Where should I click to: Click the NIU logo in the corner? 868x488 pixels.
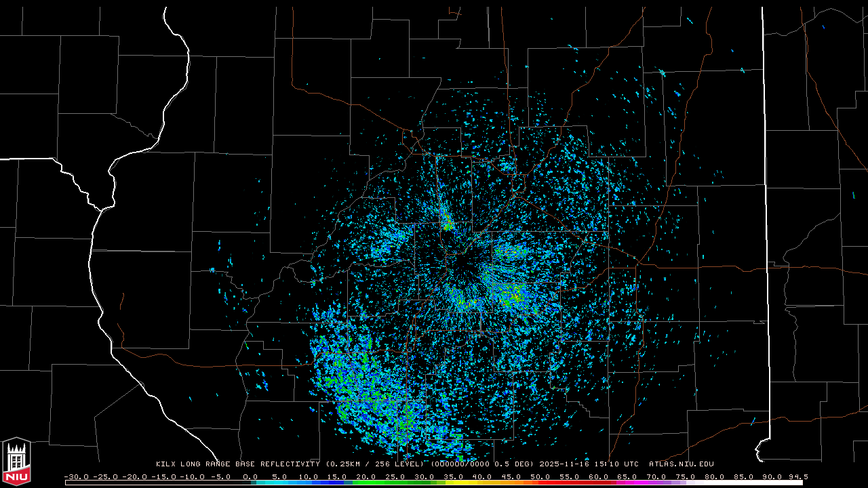point(16,462)
